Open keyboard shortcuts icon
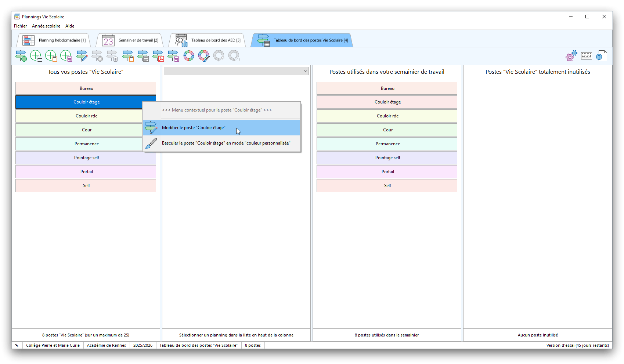Image resolution: width=624 pixels, height=364 pixels. [586, 56]
